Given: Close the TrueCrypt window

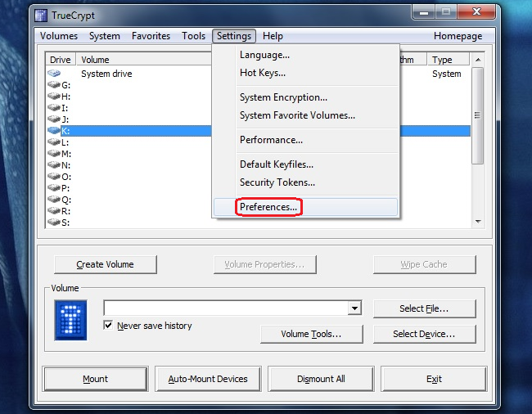Looking at the screenshot, I should tap(476, 12).
